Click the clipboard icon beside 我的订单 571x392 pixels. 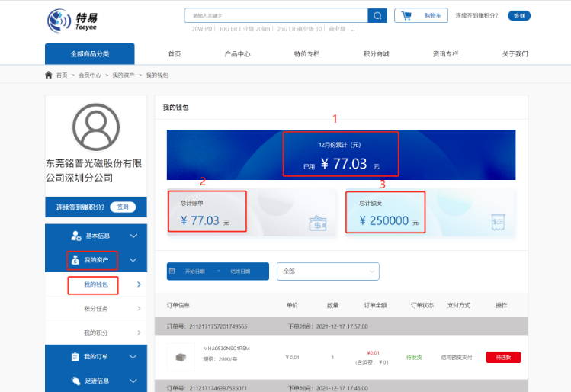[x=75, y=357]
